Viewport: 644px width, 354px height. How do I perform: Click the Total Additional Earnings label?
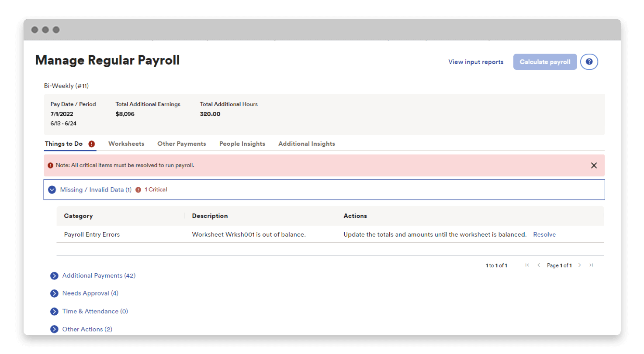[x=148, y=104]
